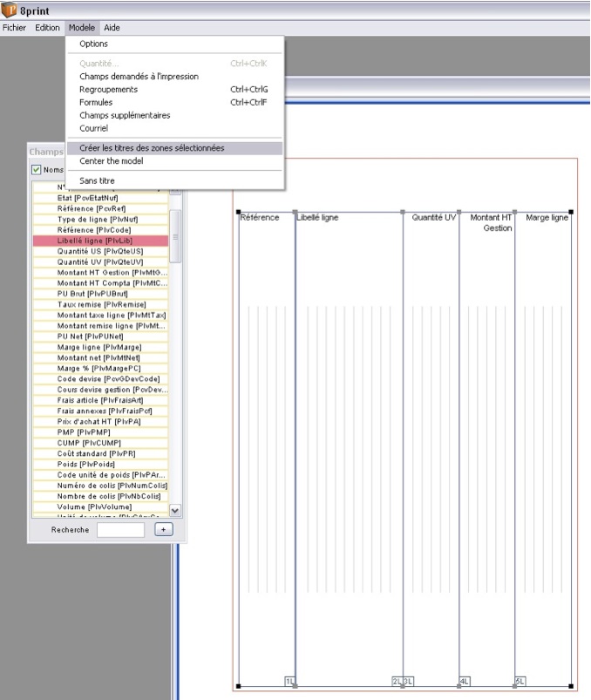Screen dimensions: 591x700
Task: Click the 8print application logo icon
Action: (9, 10)
